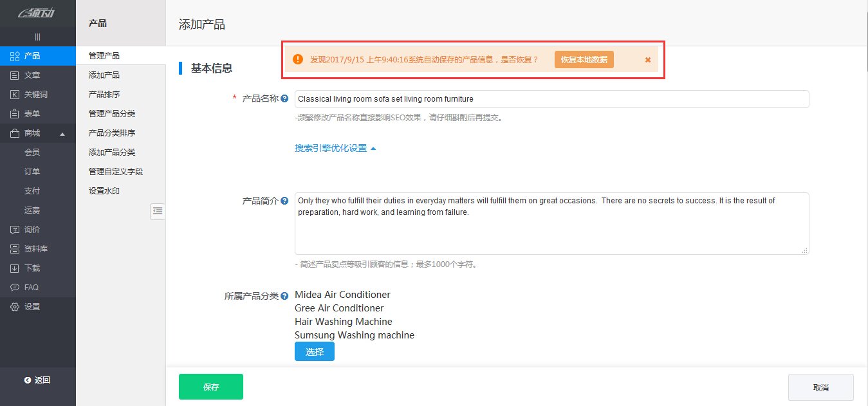The height and width of the screenshot is (406, 868).
Task: Click the 产品 icon in left sidebar
Action: point(14,56)
